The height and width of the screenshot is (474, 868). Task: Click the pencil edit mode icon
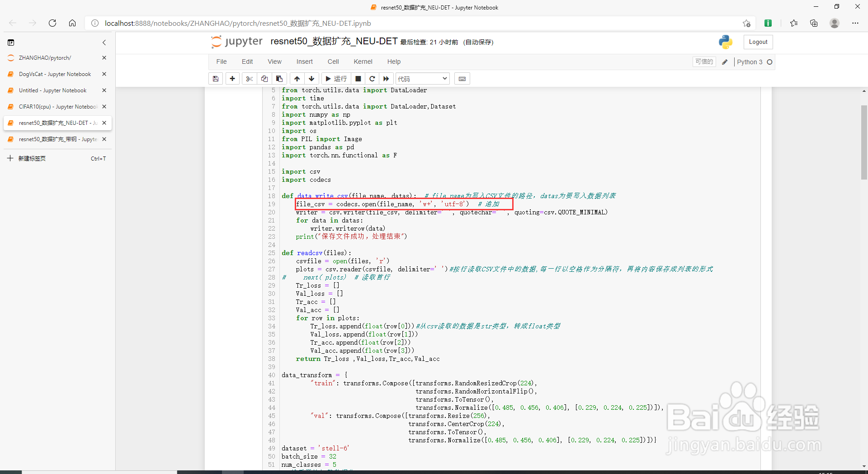[x=725, y=62]
